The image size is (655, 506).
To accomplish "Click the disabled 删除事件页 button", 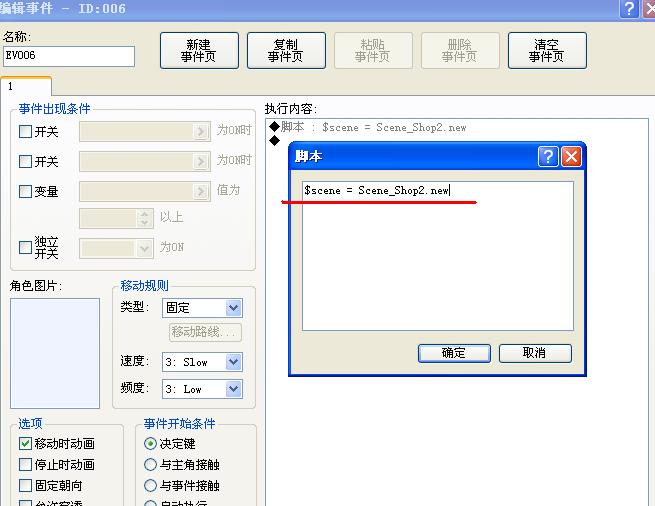I will pos(460,51).
